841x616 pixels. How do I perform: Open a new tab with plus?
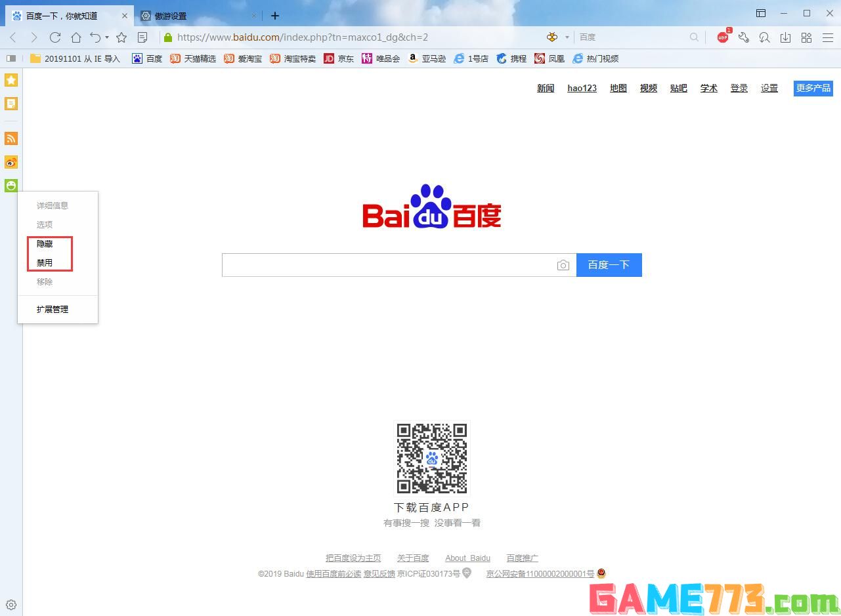click(275, 16)
